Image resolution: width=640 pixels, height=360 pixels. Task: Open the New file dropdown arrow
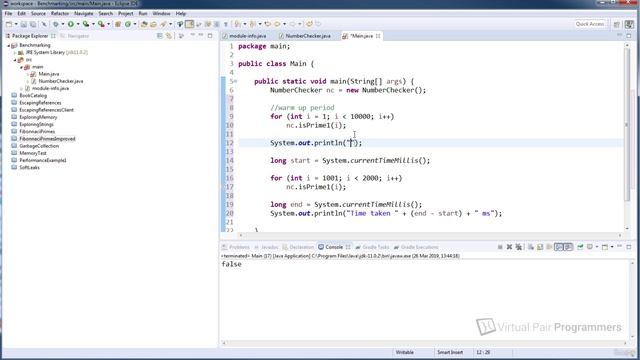click(x=16, y=24)
